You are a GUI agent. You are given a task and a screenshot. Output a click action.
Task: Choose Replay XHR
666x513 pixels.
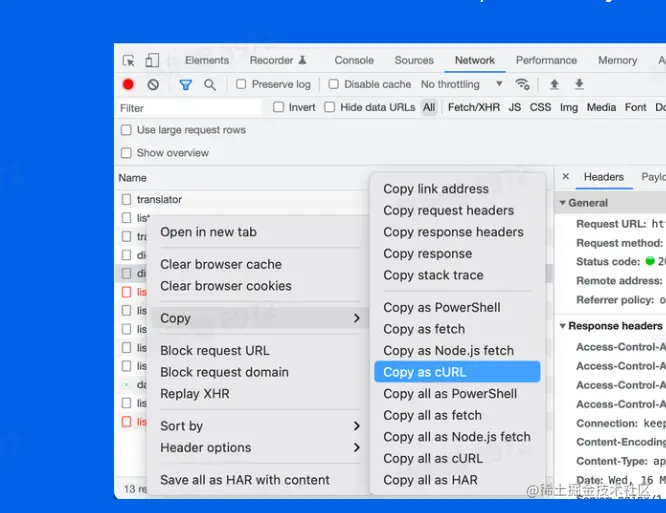point(260,394)
